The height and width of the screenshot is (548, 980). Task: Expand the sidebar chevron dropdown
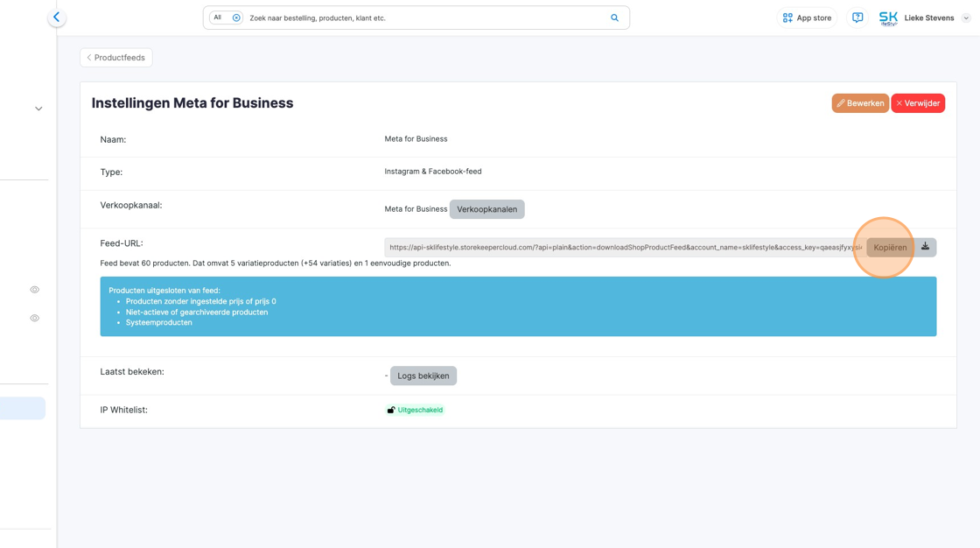click(x=38, y=109)
